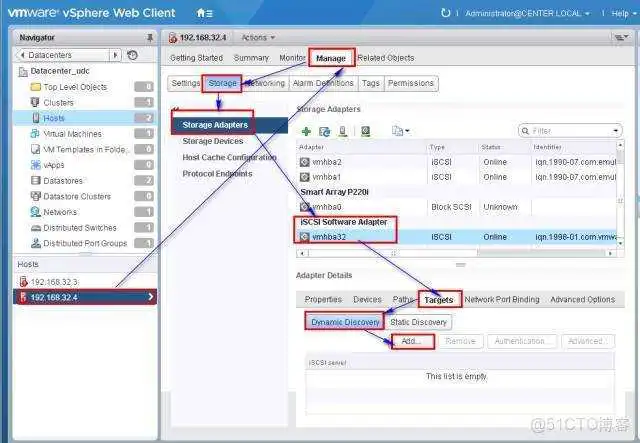This screenshot has height=443, width=640.
Task: Select the Network Port Binding tab
Action: 501,299
